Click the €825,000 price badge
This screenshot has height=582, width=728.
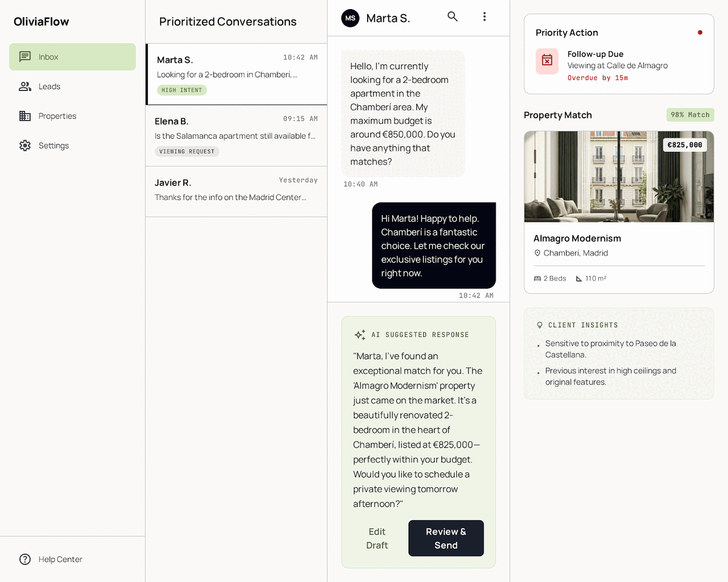tap(685, 145)
